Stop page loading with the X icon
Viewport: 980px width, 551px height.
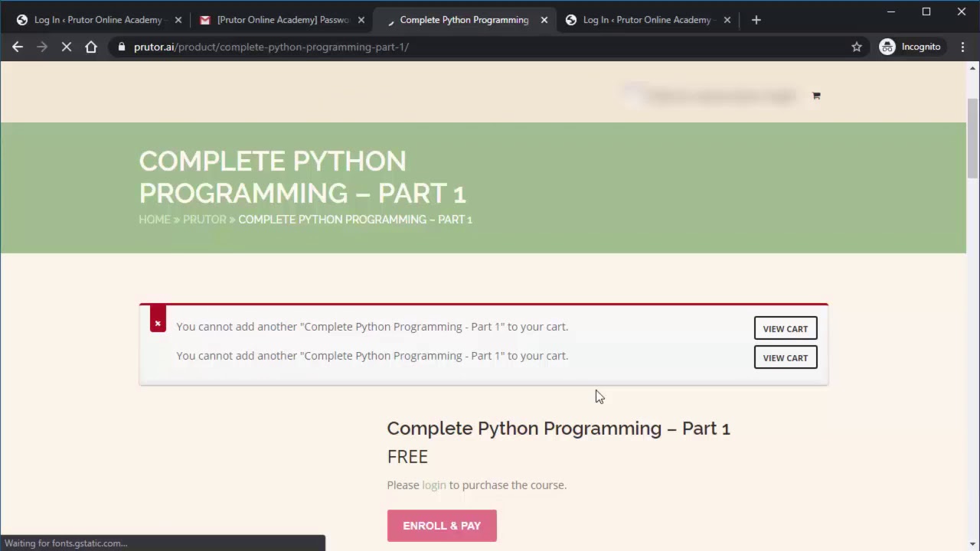click(x=67, y=47)
